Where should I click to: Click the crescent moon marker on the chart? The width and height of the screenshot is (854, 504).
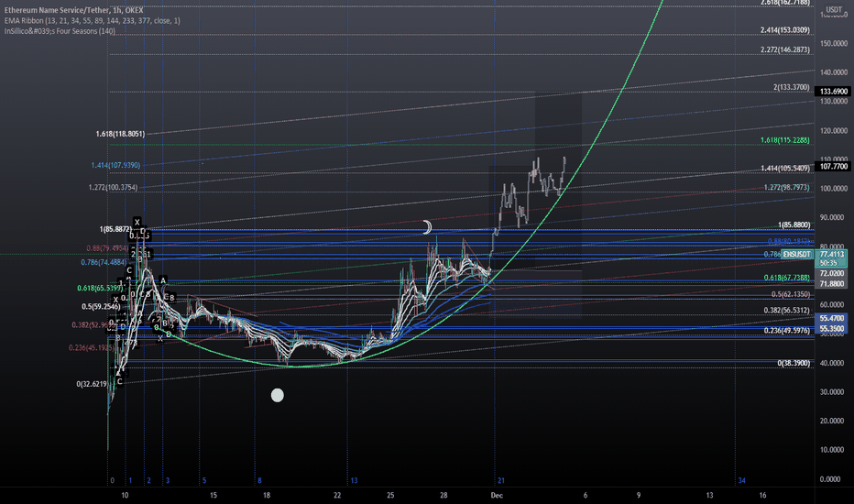tap(428, 227)
